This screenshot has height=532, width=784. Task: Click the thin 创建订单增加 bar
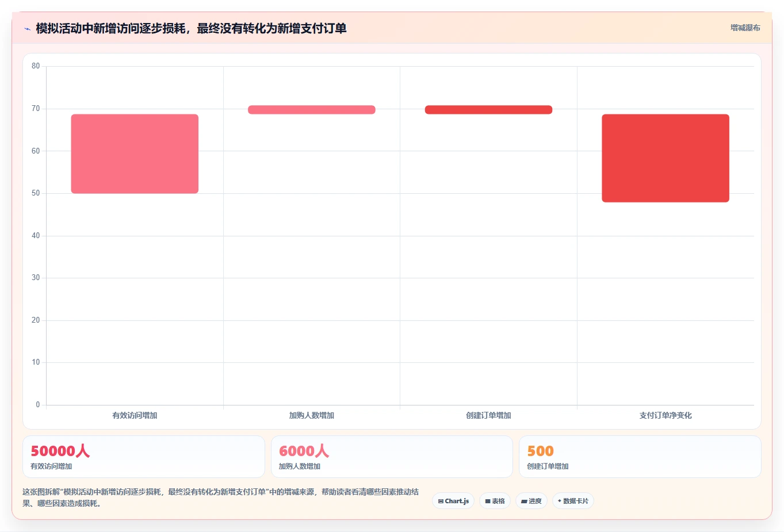coord(488,110)
